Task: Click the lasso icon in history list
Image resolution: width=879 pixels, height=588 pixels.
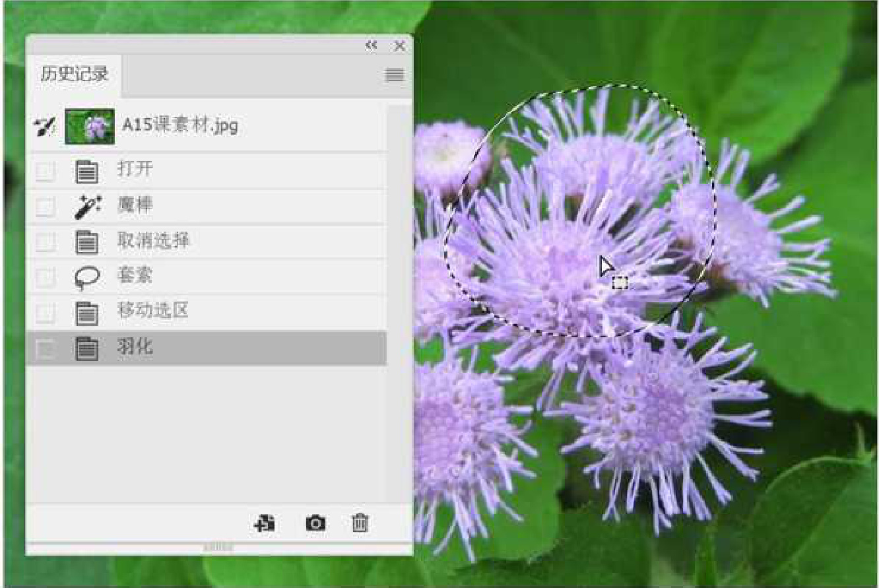Action: pyautogui.click(x=87, y=278)
